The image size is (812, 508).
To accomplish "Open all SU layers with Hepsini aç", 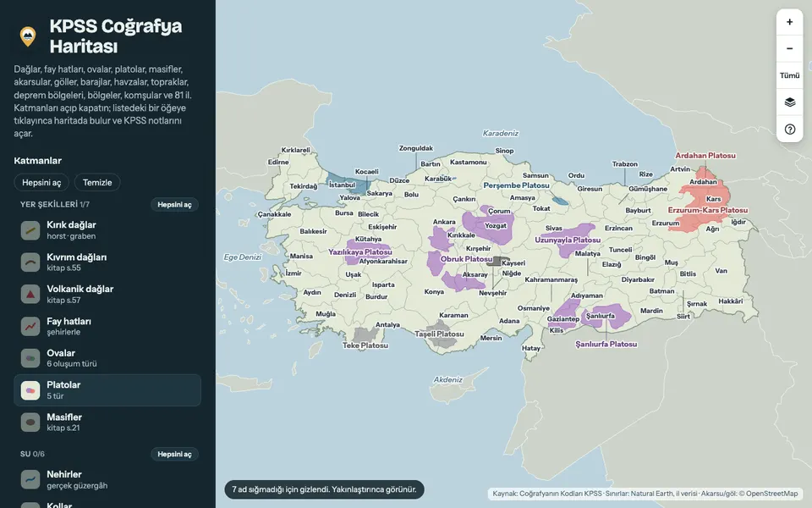I will [174, 454].
